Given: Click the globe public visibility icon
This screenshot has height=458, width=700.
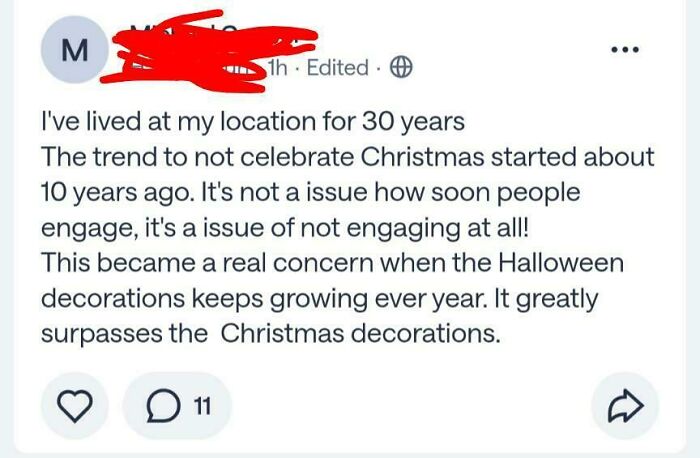Looking at the screenshot, I should [x=399, y=67].
